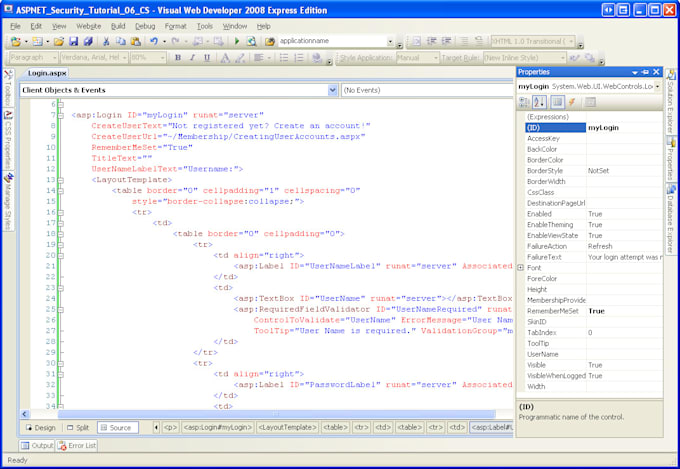Screen dimensions: 680x469
Task: Switch to Design view
Action: click(40, 428)
